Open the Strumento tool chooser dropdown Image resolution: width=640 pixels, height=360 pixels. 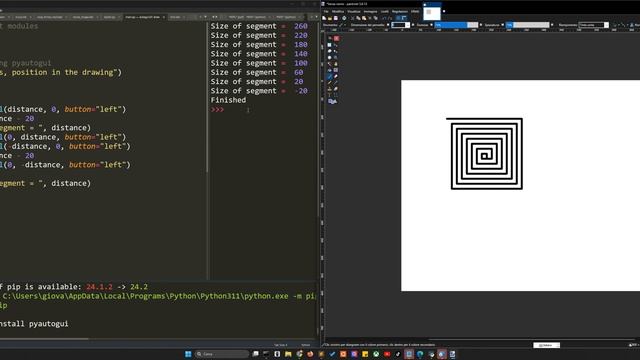click(x=343, y=25)
